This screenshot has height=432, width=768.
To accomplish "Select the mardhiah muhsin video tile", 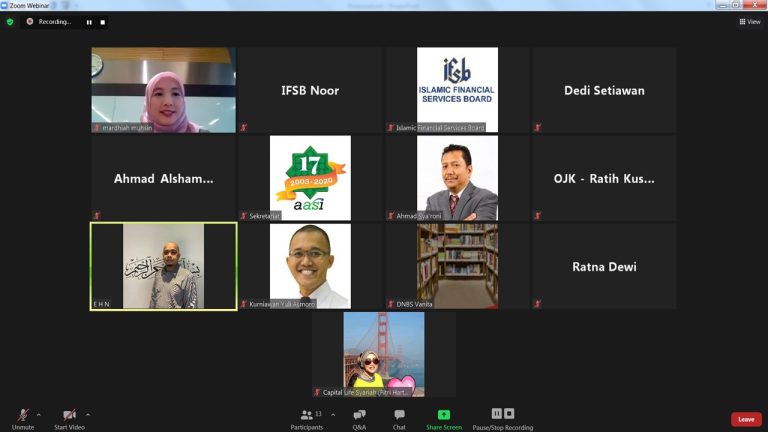I will tap(164, 90).
